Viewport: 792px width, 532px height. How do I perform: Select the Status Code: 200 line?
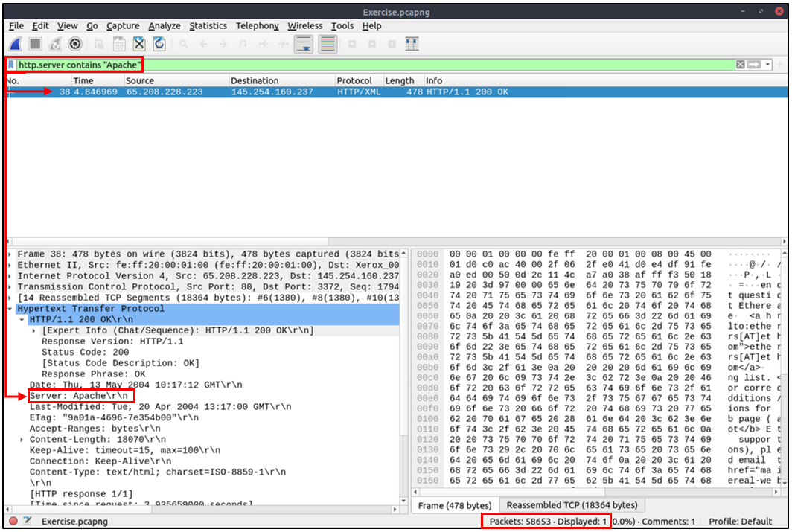pyautogui.click(x=86, y=353)
